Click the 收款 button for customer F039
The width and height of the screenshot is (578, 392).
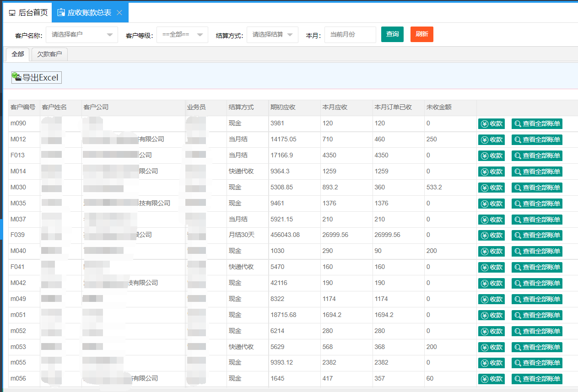coord(491,235)
